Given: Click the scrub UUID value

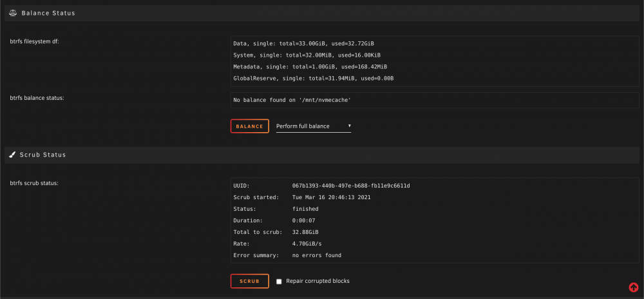Looking at the screenshot, I should 351,186.
